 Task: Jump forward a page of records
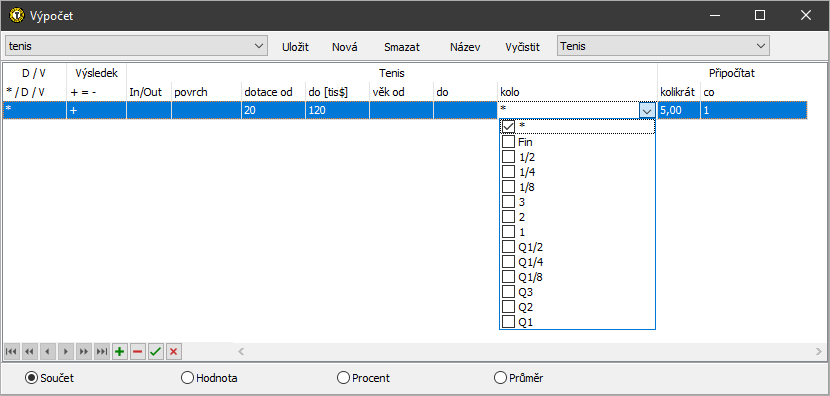pos(84,352)
